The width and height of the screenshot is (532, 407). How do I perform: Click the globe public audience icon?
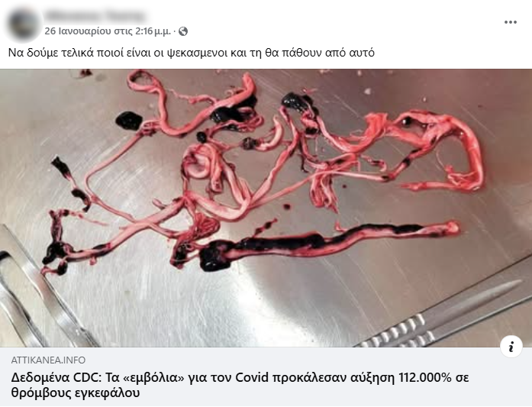pyautogui.click(x=183, y=31)
